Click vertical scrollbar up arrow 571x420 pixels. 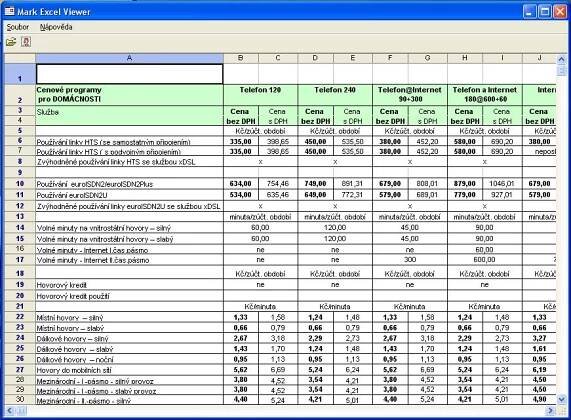[561, 59]
